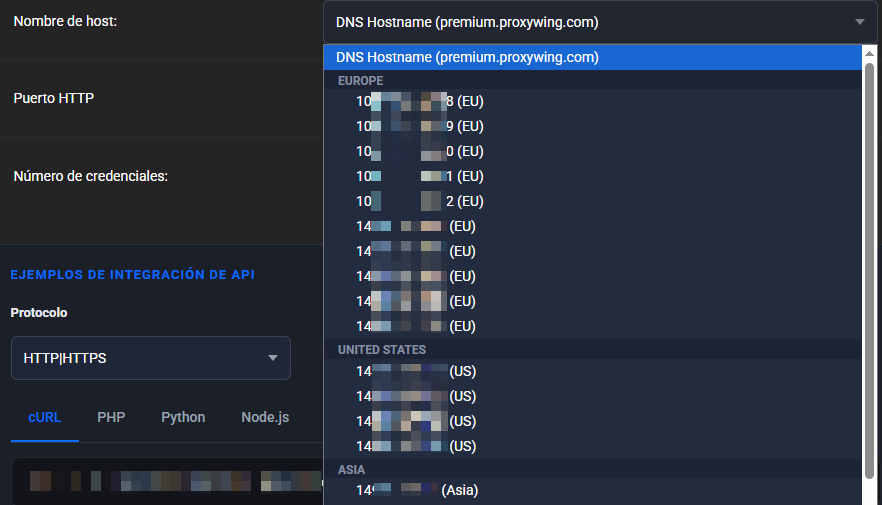The height and width of the screenshot is (505, 882).
Task: Switch to the cURL tab
Action: (x=44, y=417)
